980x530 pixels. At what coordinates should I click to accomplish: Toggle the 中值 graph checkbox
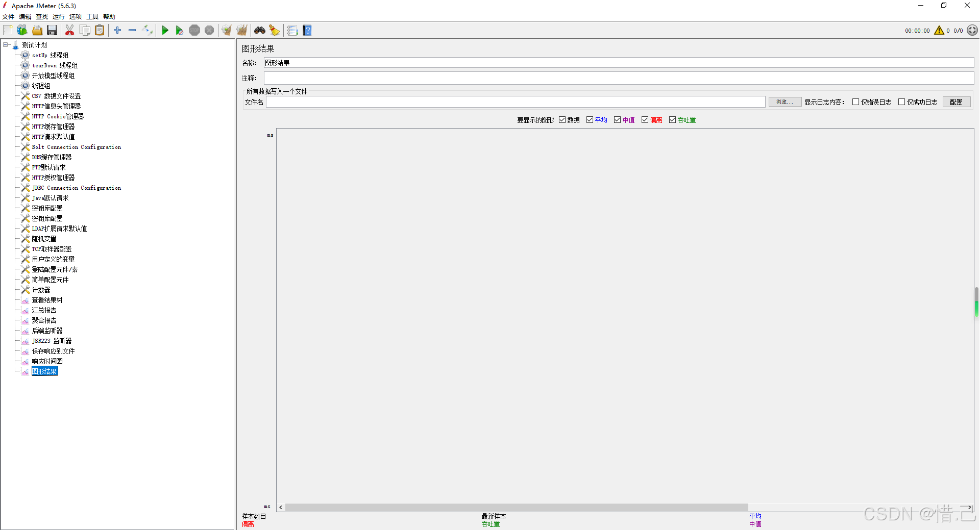click(x=618, y=120)
